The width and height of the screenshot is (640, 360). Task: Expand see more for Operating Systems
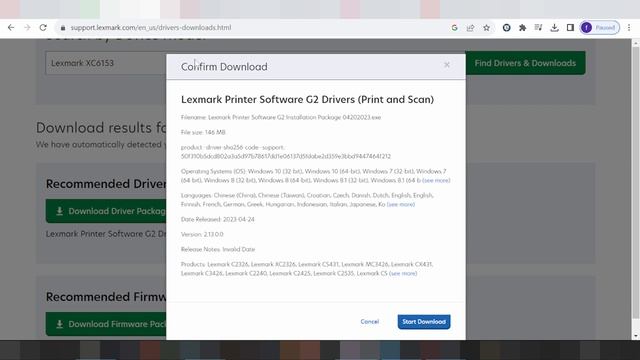436,180
